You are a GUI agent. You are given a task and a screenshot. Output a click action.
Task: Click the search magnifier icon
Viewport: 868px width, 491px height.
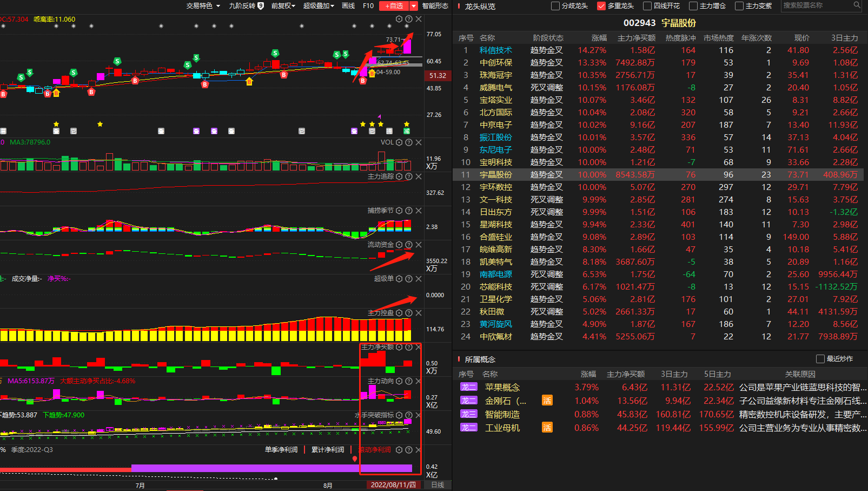[857, 5]
